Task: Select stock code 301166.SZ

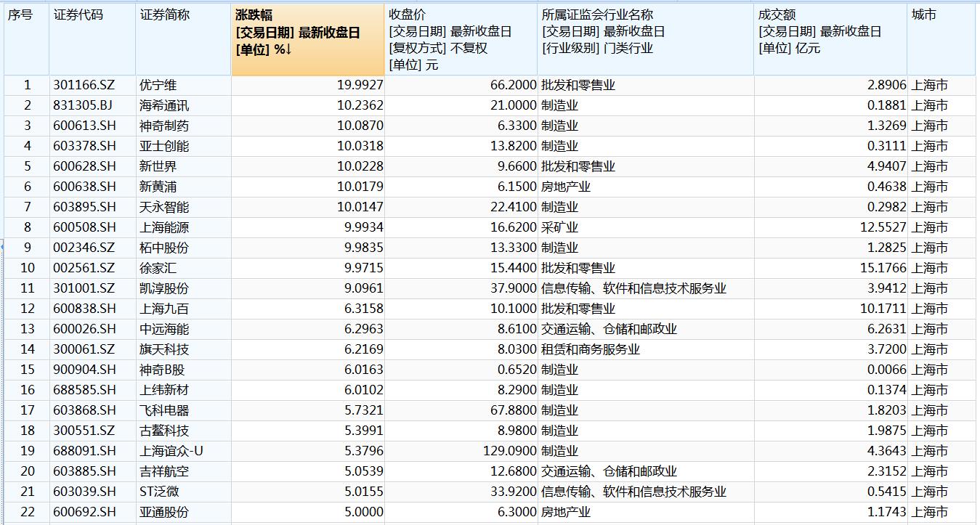Action: (84, 85)
